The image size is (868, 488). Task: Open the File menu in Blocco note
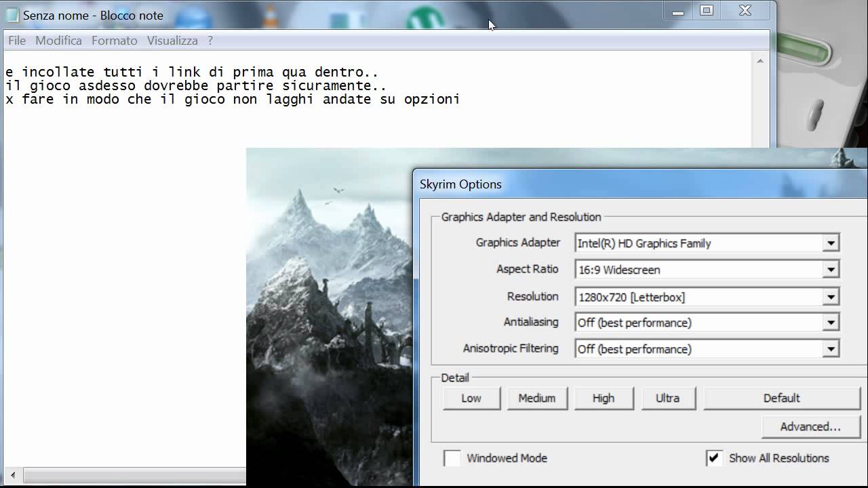[17, 41]
